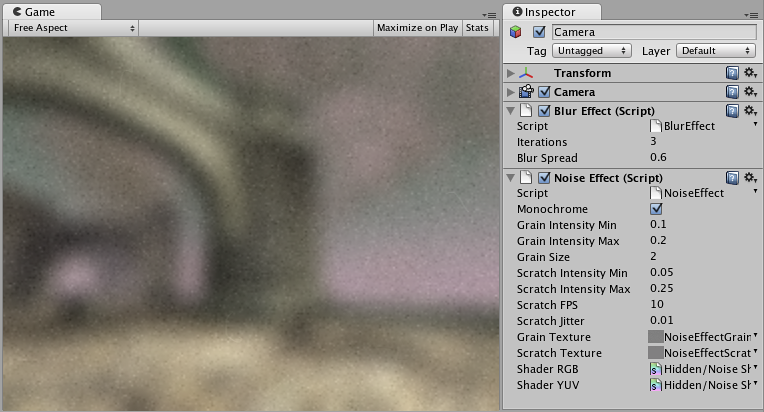Image resolution: width=764 pixels, height=412 pixels.
Task: Click the GameObject cube icon in Inspector
Action: (516, 32)
